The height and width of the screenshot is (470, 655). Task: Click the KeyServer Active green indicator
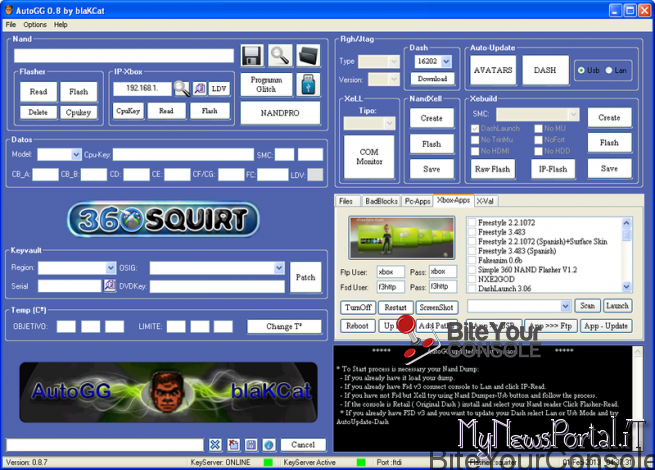coord(361,462)
